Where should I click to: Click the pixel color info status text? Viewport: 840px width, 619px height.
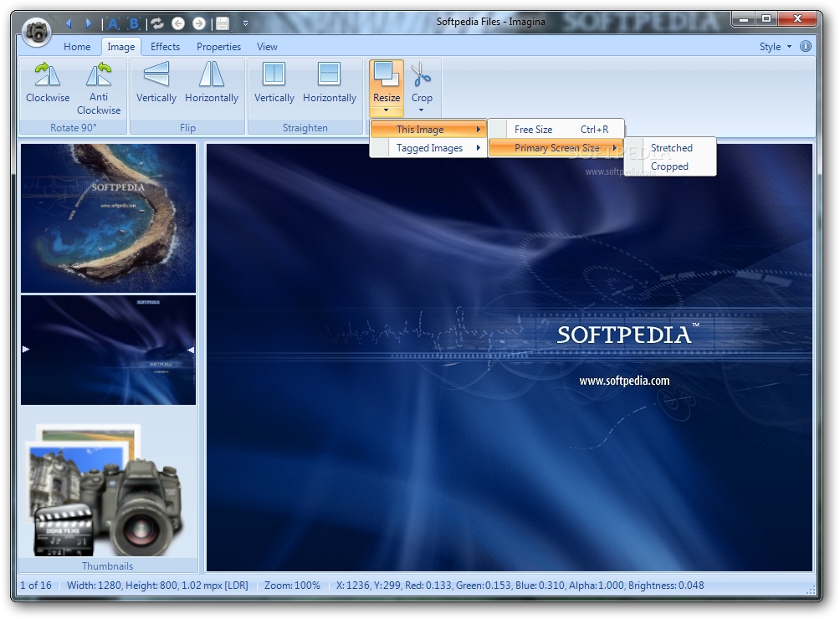tap(520, 586)
